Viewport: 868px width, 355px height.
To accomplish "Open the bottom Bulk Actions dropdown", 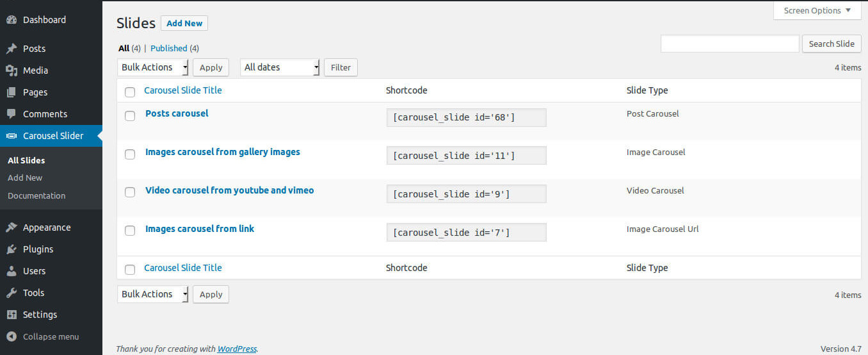I will pyautogui.click(x=153, y=294).
